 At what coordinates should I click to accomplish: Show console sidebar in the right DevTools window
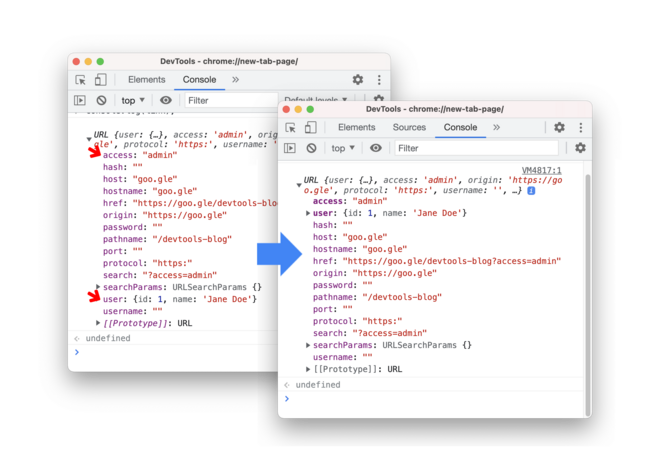tap(291, 148)
